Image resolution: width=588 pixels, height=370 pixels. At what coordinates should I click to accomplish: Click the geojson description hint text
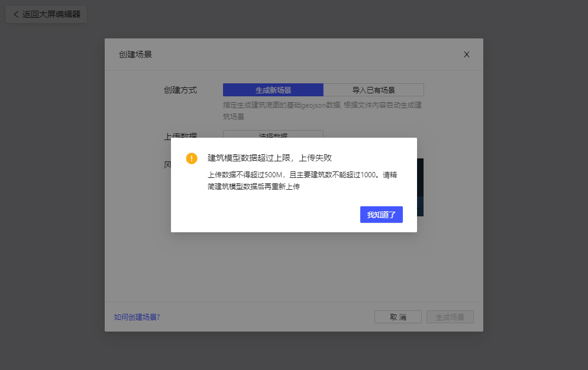[x=322, y=111]
